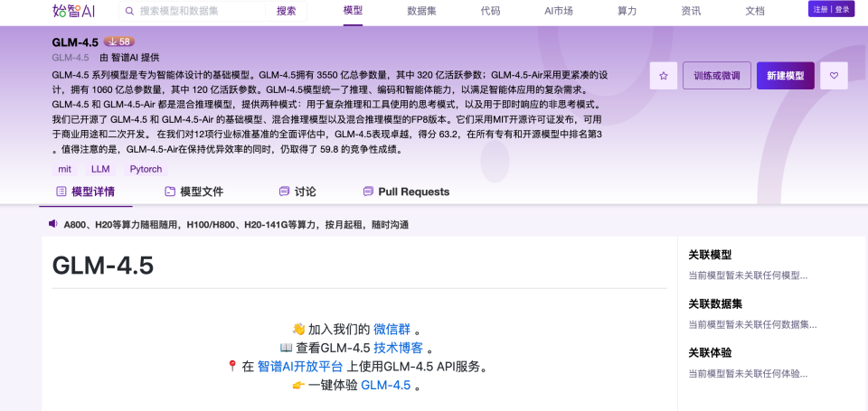Click the large GLM-4.5 README heading
This screenshot has width=868, height=411.
103,266
